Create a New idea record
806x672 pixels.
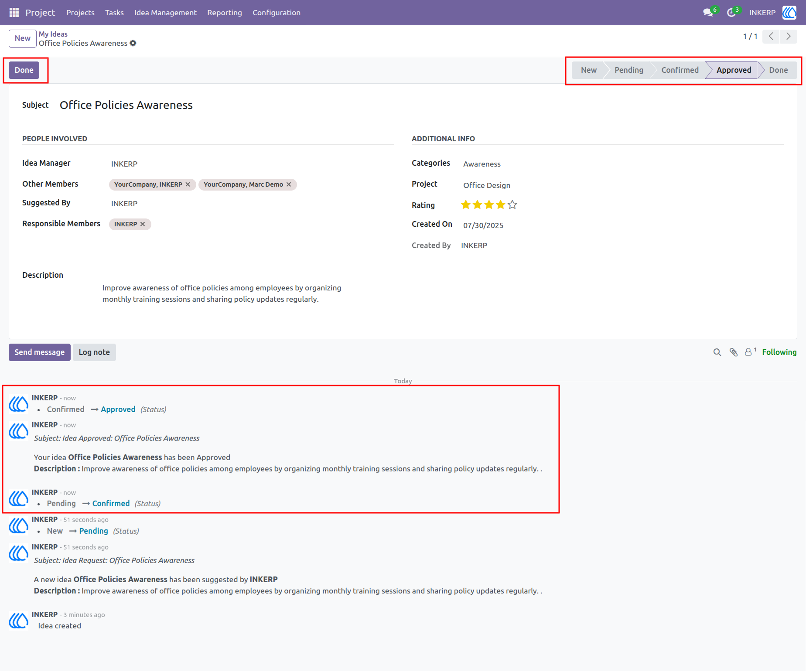click(23, 38)
